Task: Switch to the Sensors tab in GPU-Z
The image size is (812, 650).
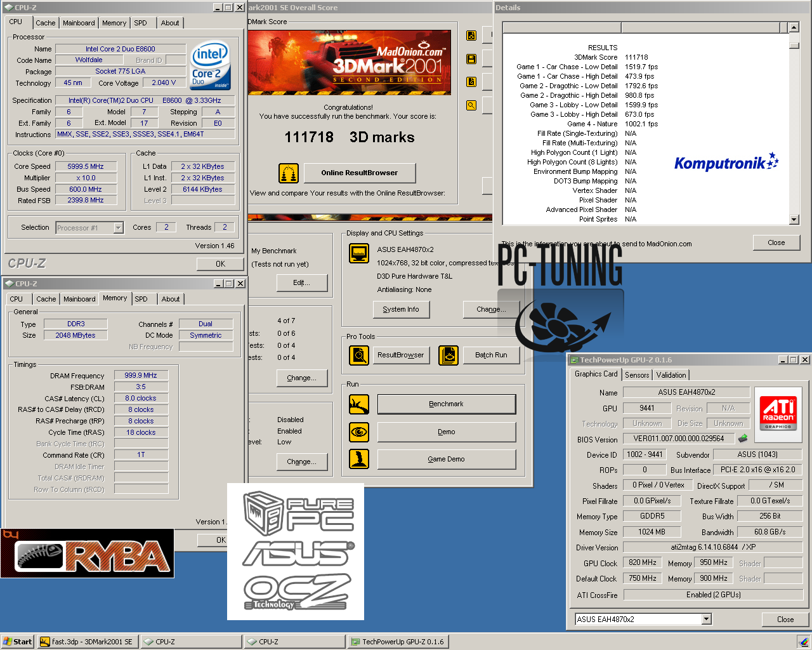Action: click(637, 375)
